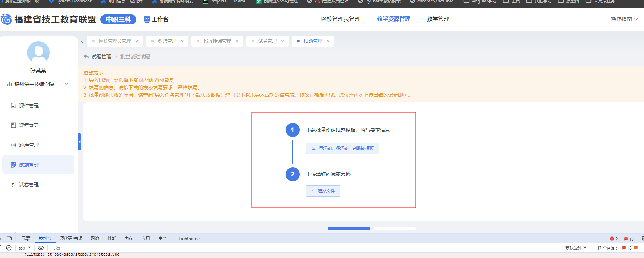Click the step text 下载批量创建试题模板，填写要求信息
This screenshot has width=644, height=258.
[x=348, y=130]
